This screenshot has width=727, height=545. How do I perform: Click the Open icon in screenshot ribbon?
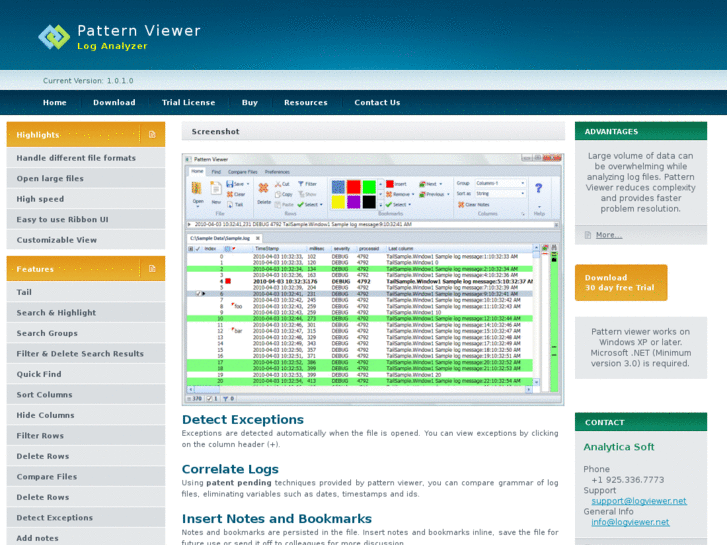pos(197,188)
